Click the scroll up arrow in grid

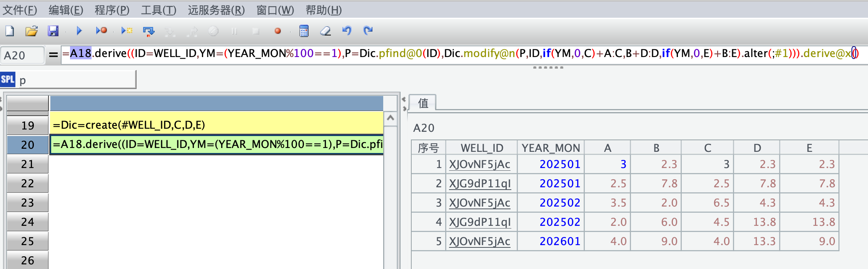tap(391, 118)
